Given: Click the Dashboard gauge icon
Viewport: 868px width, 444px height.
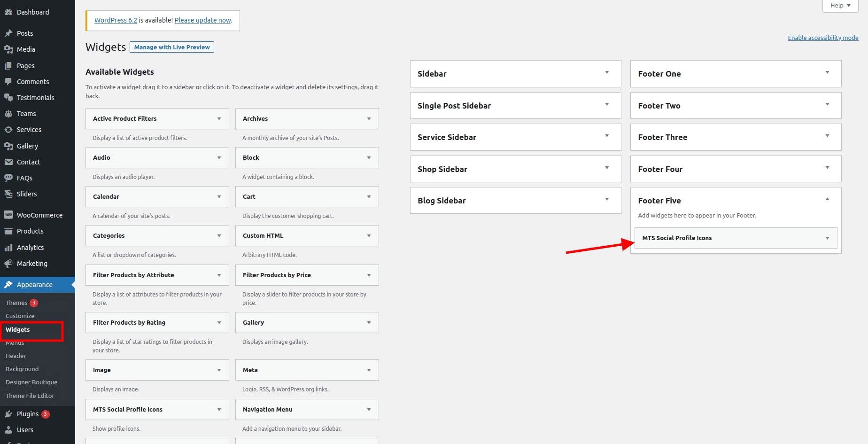Looking at the screenshot, I should click(8, 12).
